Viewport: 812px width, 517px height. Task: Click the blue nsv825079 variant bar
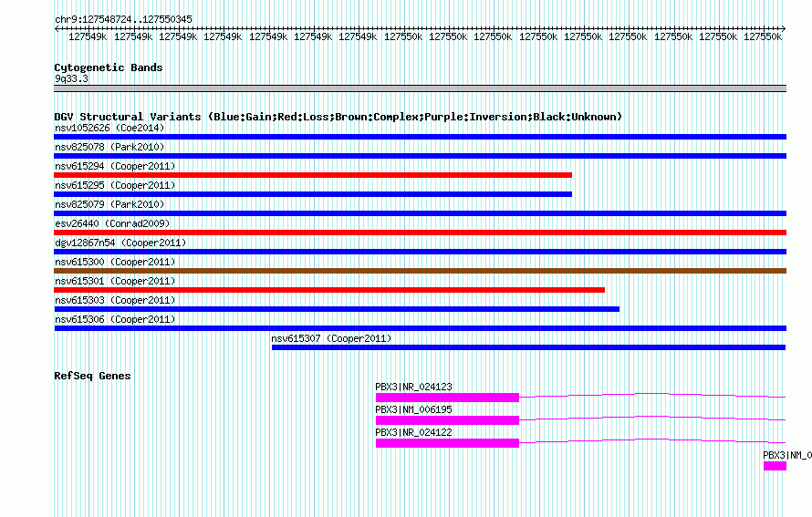pyautogui.click(x=420, y=213)
